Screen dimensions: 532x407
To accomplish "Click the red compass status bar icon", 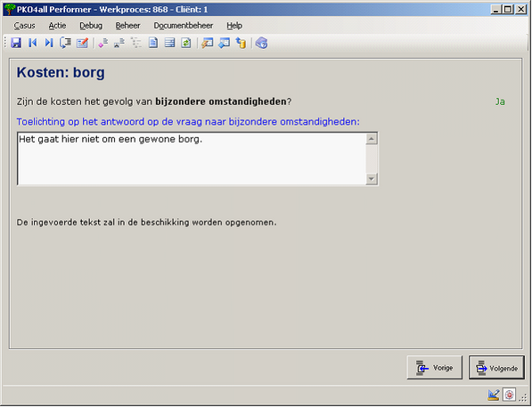I will 509,395.
